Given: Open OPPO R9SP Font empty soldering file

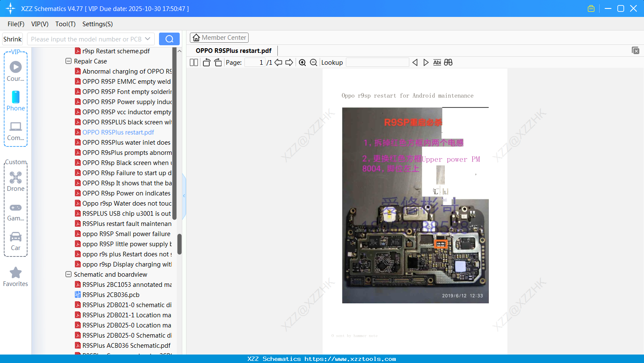Looking at the screenshot, I should click(123, 92).
